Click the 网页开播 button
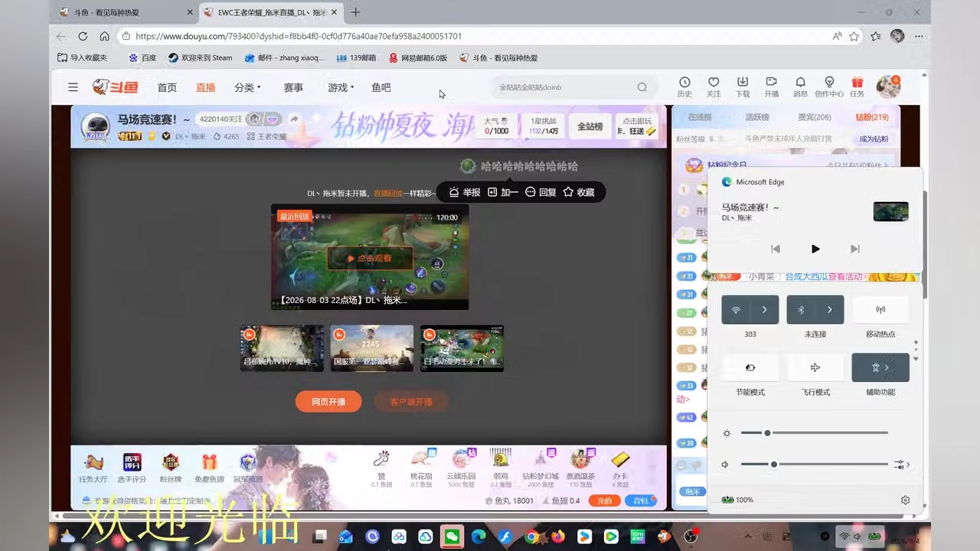 328,401
